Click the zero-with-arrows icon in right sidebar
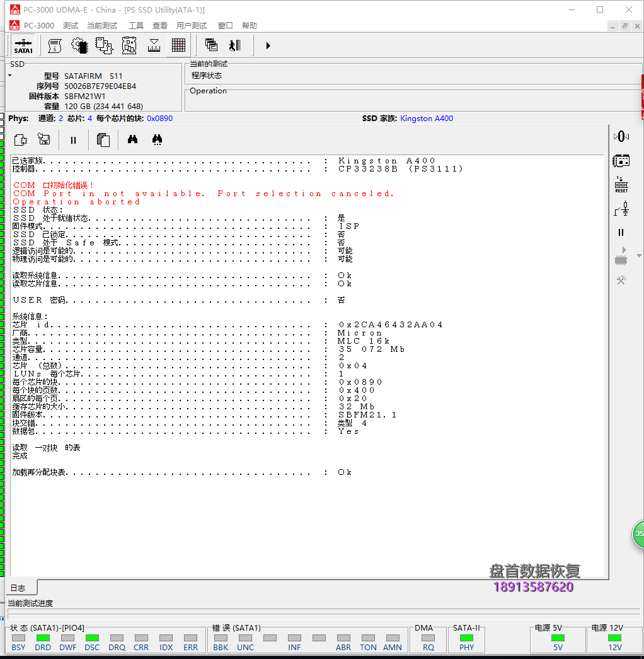Screen dimensions: 644x659 click(621, 137)
